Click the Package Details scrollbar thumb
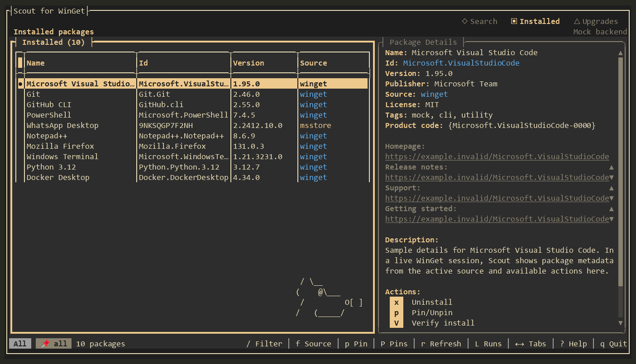 (x=621, y=172)
